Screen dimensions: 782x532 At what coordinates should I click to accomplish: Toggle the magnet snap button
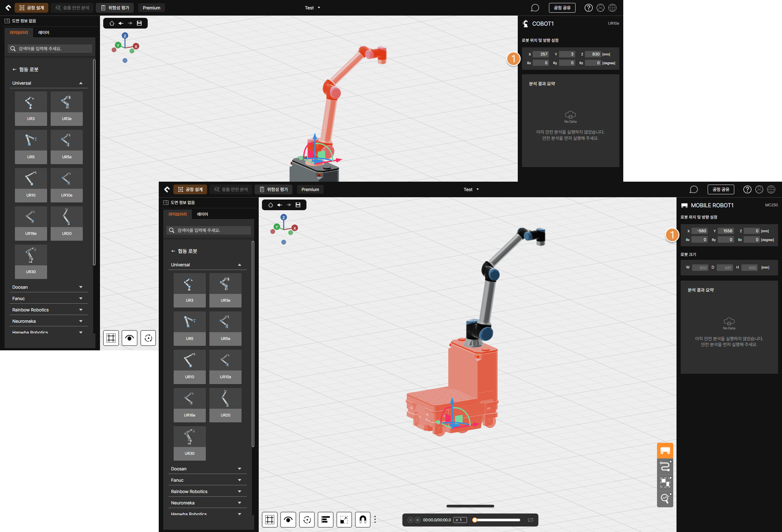pos(363,520)
